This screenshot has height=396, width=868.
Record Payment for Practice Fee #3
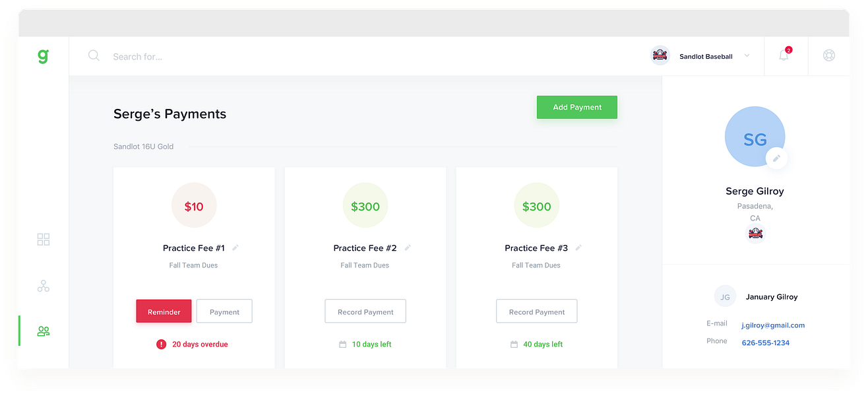click(x=536, y=312)
